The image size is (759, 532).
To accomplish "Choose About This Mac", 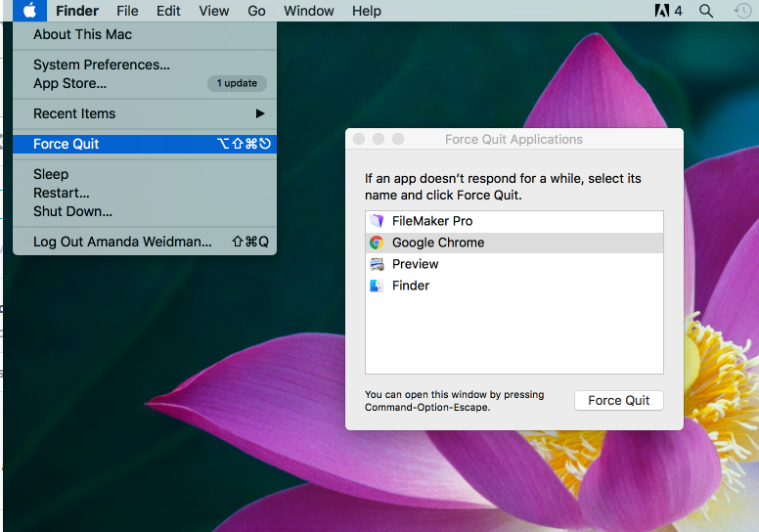I will pos(145,34).
